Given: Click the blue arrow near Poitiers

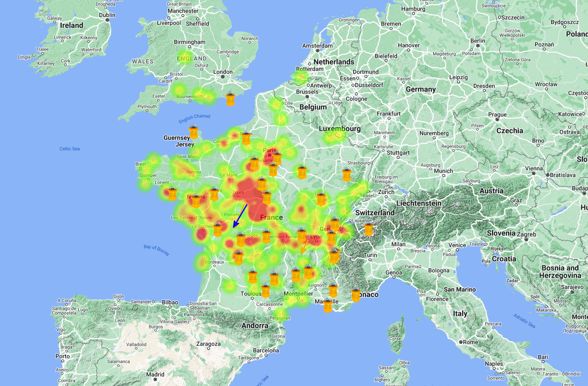Looking at the screenshot, I should tap(240, 216).
